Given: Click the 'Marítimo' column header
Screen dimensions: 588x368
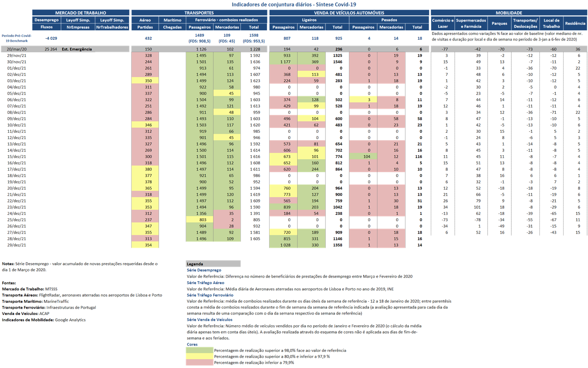Looking at the screenshot, I should tap(172, 20).
